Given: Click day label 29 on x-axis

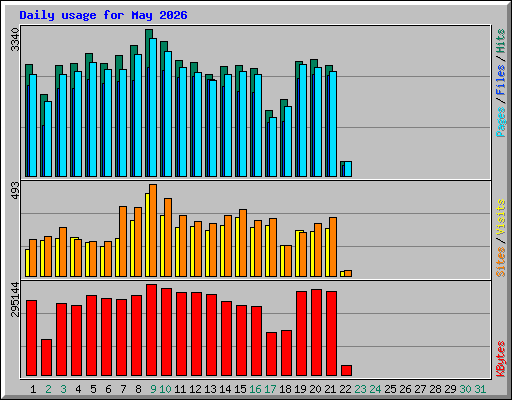Looking at the screenshot, I should point(450,389).
